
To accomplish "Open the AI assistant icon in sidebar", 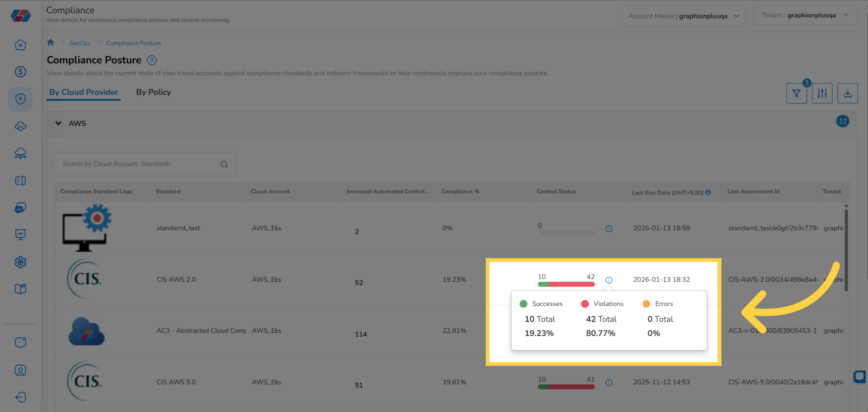I will coord(21,208).
